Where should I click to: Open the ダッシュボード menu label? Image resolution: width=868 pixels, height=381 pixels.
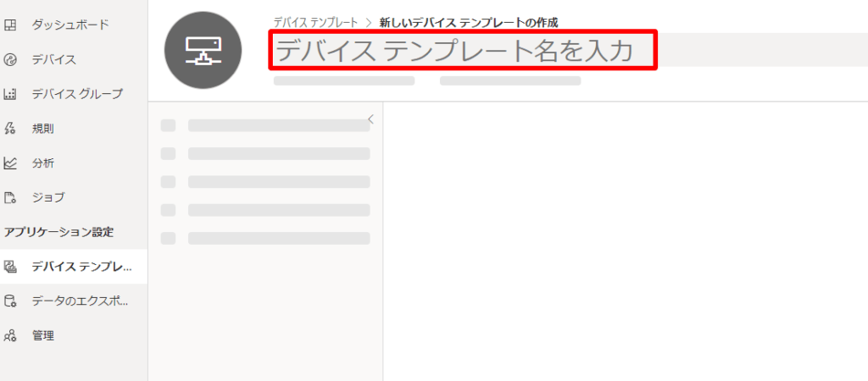[70, 25]
